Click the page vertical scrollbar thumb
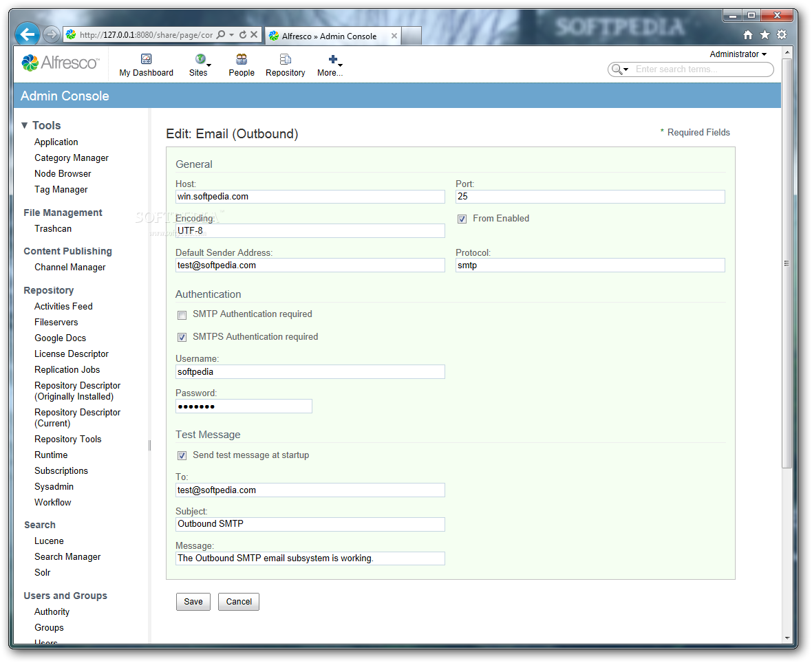The image size is (812, 663). pos(787,263)
